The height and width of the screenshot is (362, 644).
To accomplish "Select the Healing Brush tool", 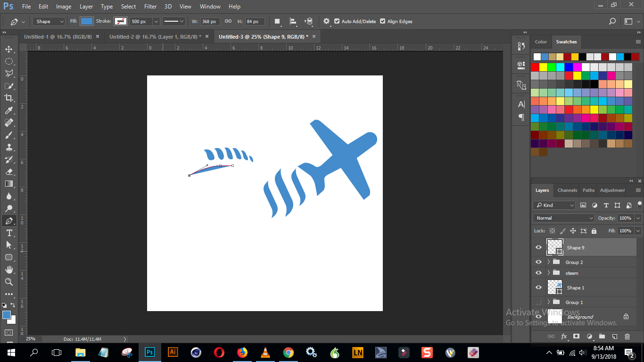I will pos(8,123).
